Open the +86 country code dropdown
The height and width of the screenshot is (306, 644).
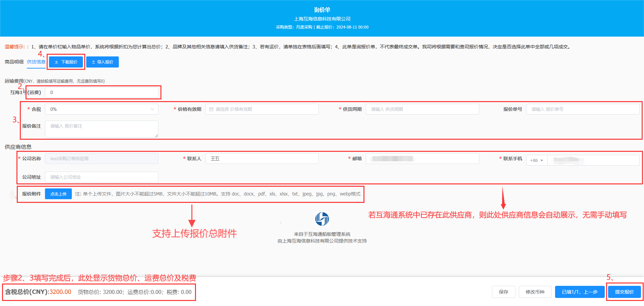point(537,160)
